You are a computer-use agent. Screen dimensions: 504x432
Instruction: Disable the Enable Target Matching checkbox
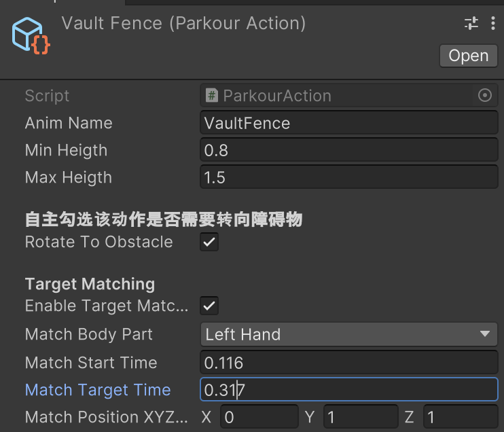click(209, 306)
